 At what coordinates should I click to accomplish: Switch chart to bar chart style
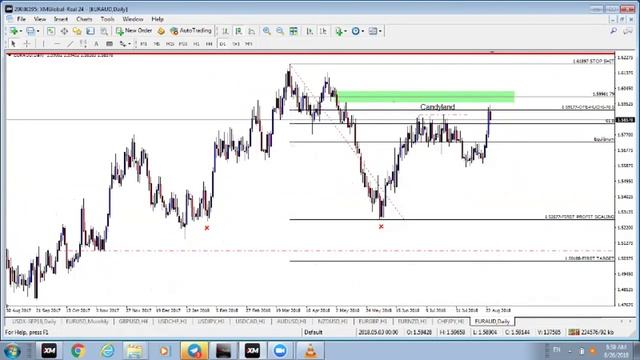pos(225,31)
